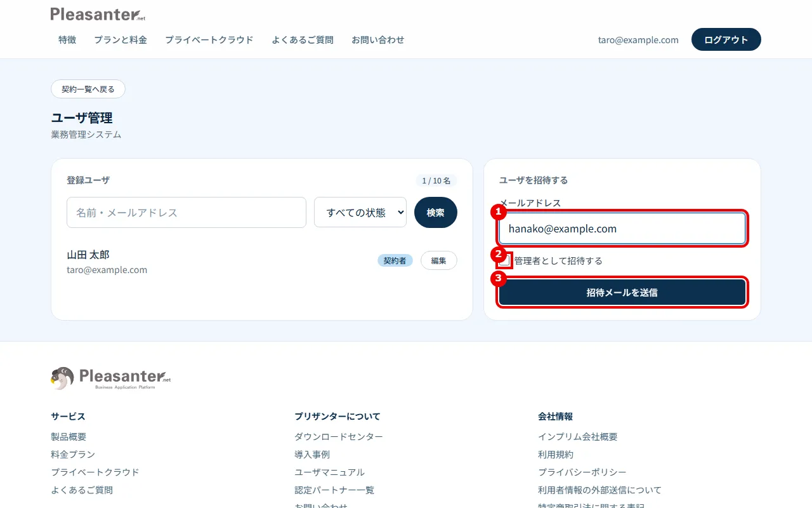Image resolution: width=812 pixels, height=508 pixels.
Task: Open the footer プライベートクラウド link
Action: [95, 472]
